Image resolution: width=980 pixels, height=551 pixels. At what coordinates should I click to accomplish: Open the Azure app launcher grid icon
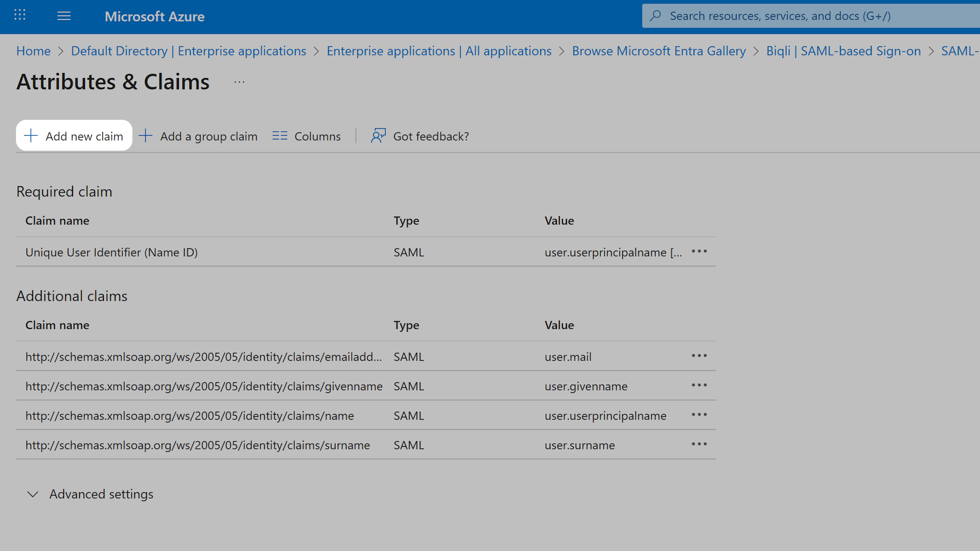coord(20,15)
